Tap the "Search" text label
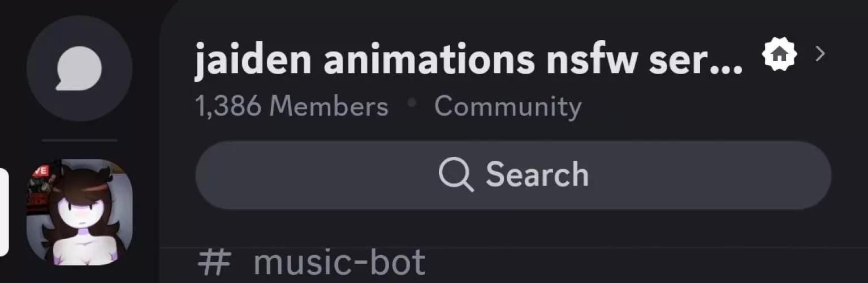This screenshot has width=868, height=283. 537,174
